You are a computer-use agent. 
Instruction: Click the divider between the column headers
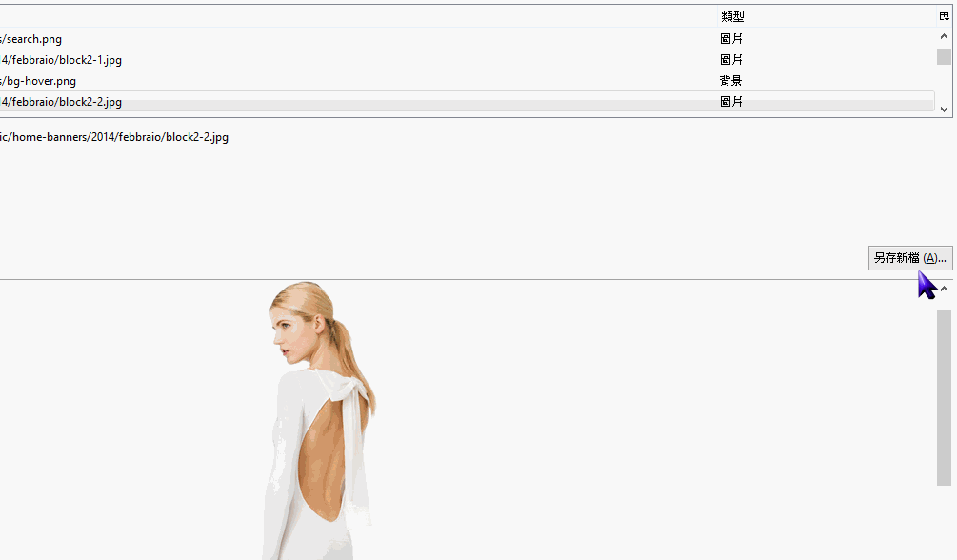click(x=717, y=16)
